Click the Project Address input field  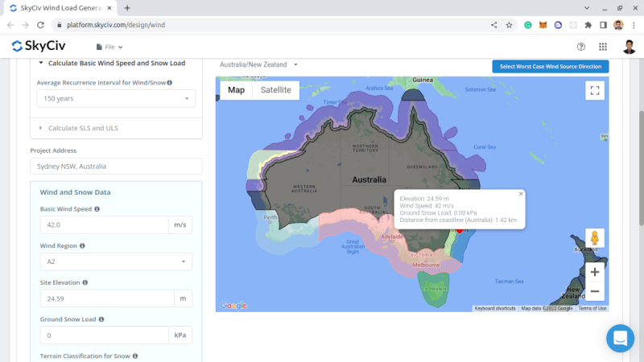116,167
